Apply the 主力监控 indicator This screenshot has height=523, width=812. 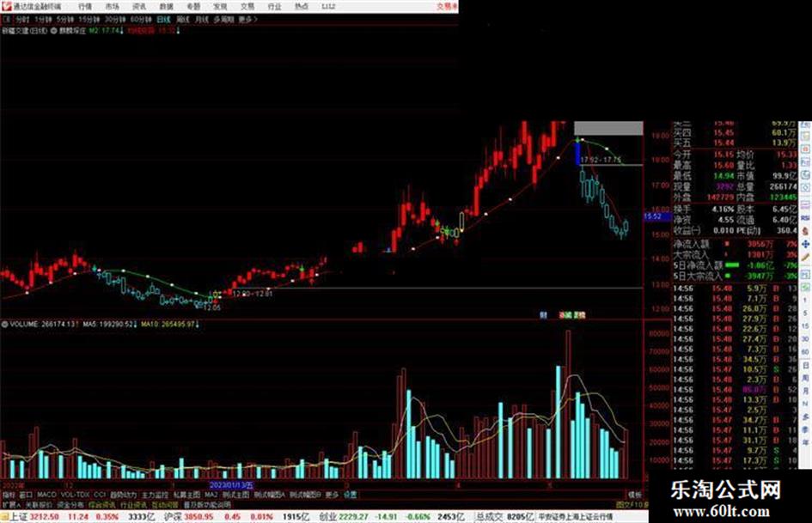coord(155,495)
